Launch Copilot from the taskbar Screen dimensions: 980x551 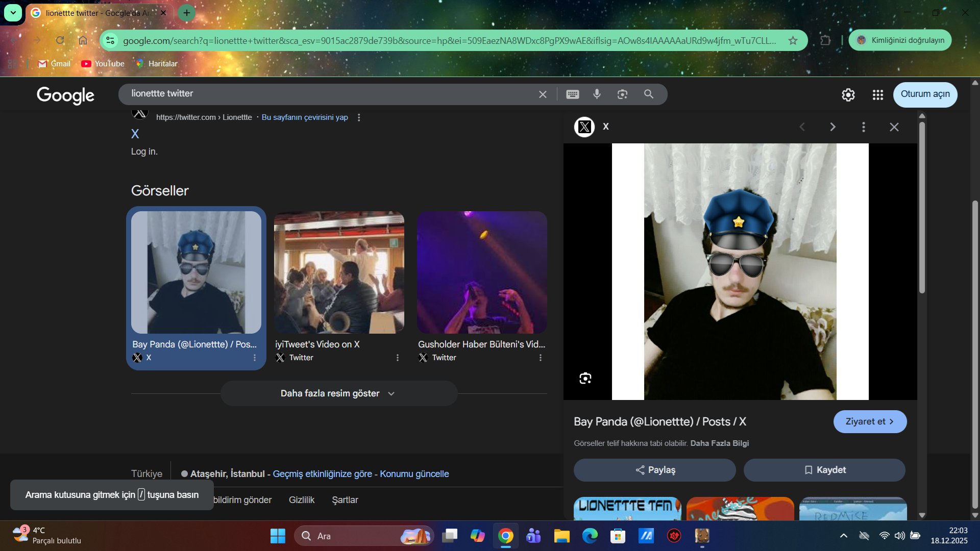click(478, 536)
